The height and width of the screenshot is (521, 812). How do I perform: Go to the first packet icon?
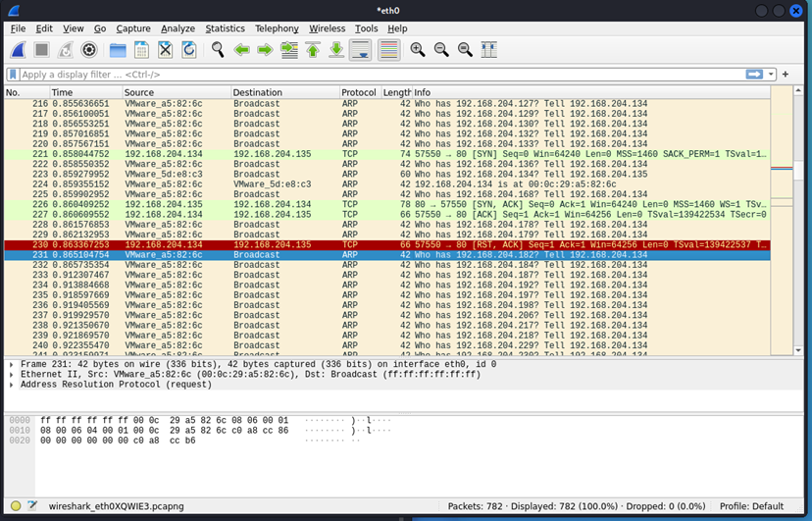pyautogui.click(x=313, y=50)
